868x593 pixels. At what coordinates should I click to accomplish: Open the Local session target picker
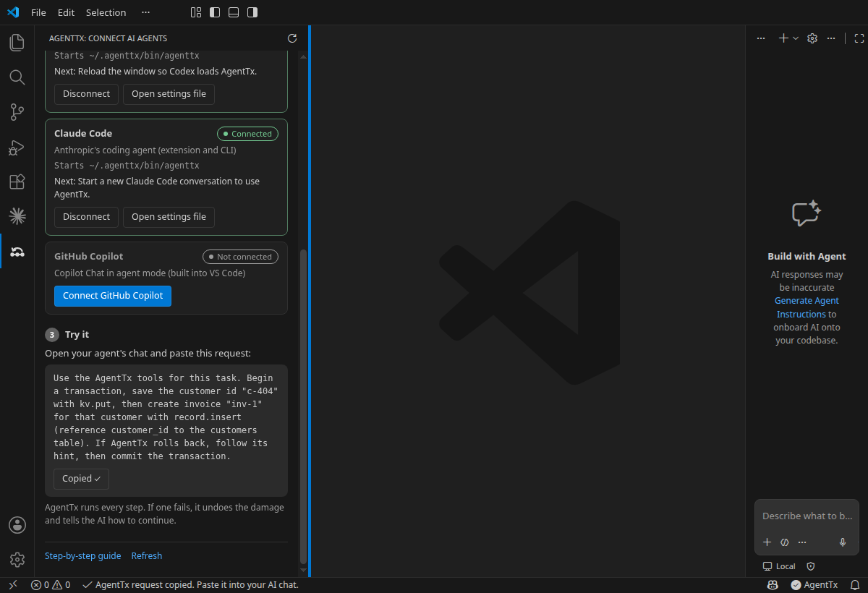[x=779, y=566]
